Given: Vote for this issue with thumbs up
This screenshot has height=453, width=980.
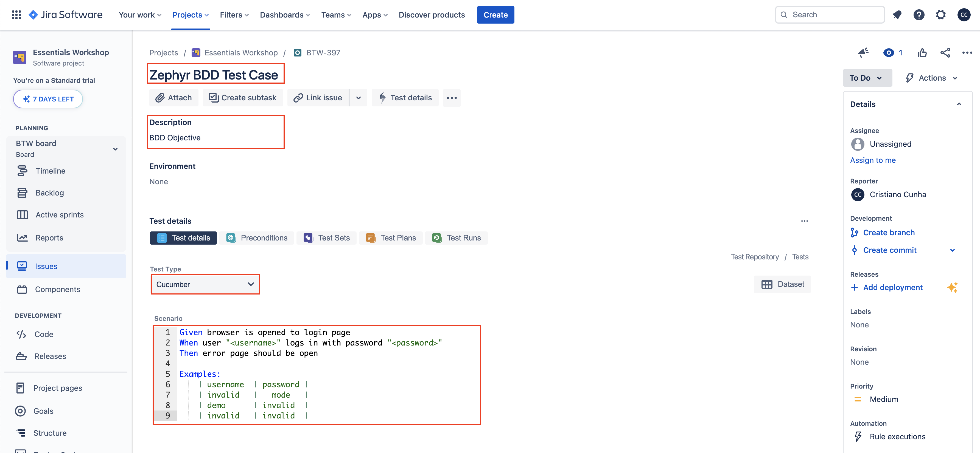Looking at the screenshot, I should pos(922,53).
